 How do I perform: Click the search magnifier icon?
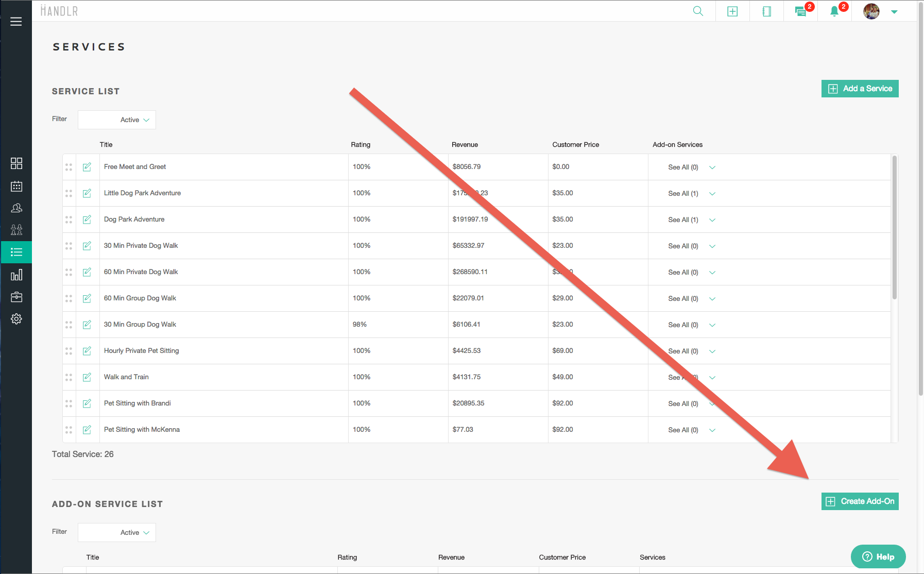point(698,11)
